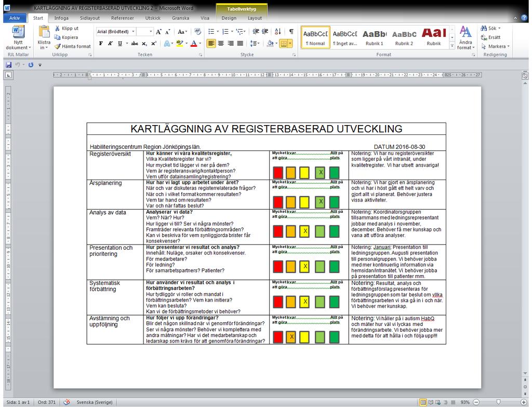Toggle italic (K) formatting

pos(110,44)
